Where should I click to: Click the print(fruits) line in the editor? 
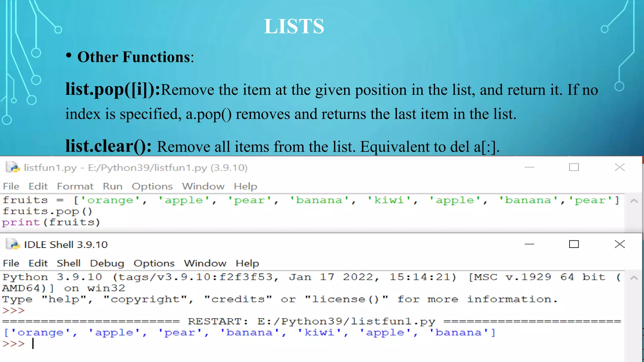tap(51, 222)
